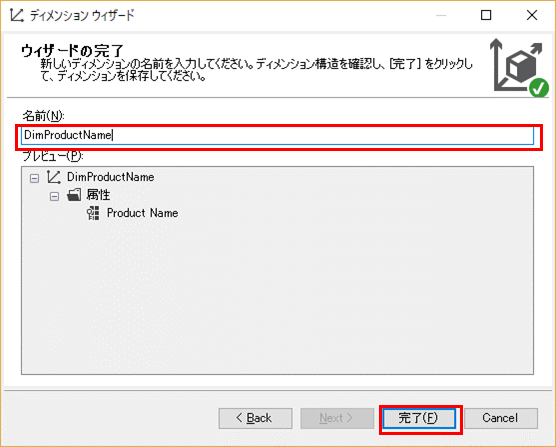Image resolution: width=556 pixels, height=447 pixels.
Task: Select the Product Name tree item
Action: pyautogui.click(x=143, y=213)
